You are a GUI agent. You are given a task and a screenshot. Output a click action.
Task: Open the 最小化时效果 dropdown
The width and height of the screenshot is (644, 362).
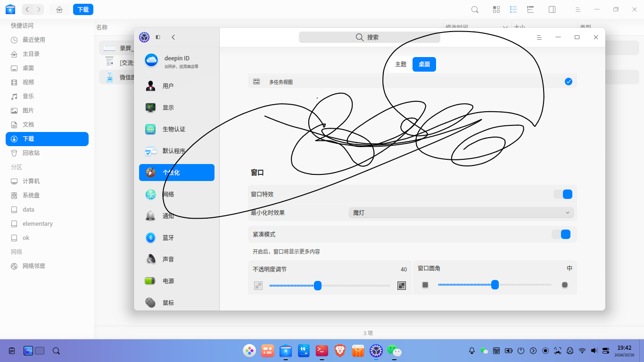(x=461, y=213)
